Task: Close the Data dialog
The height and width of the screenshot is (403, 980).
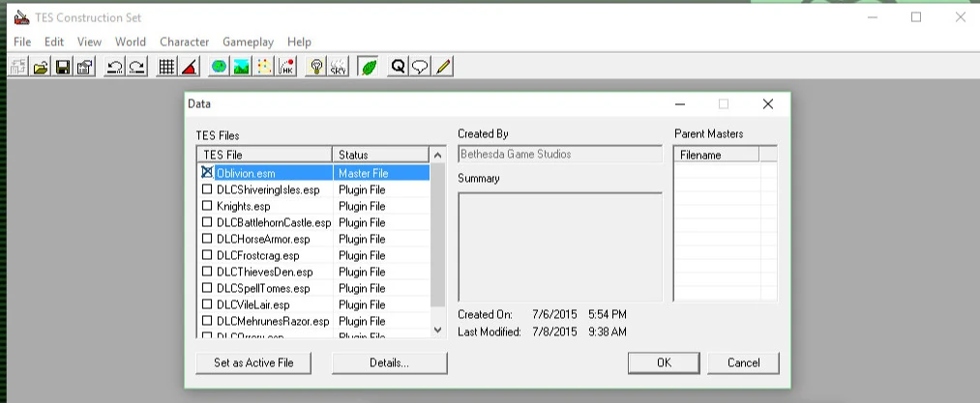Action: (767, 104)
